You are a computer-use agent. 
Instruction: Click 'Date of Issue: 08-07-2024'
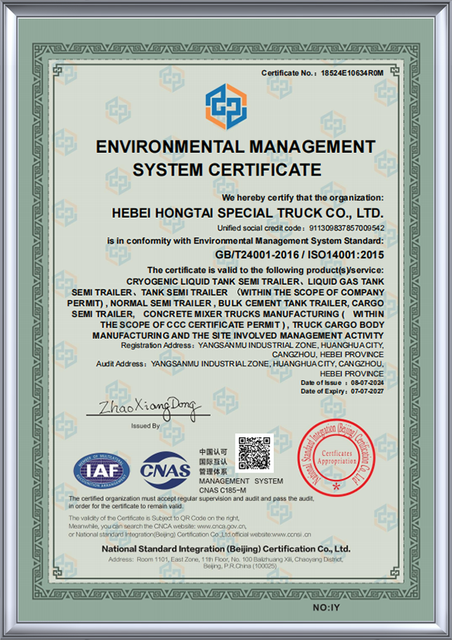[x=342, y=383]
